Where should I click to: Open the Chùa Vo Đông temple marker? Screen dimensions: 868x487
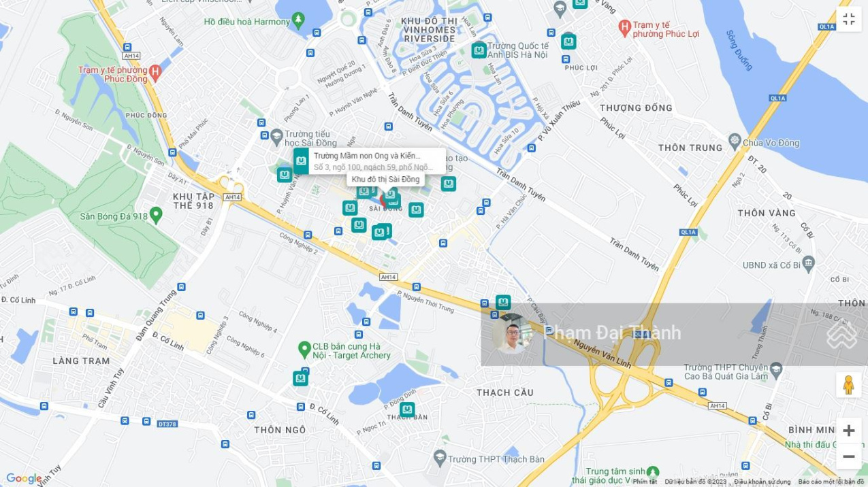tap(734, 142)
